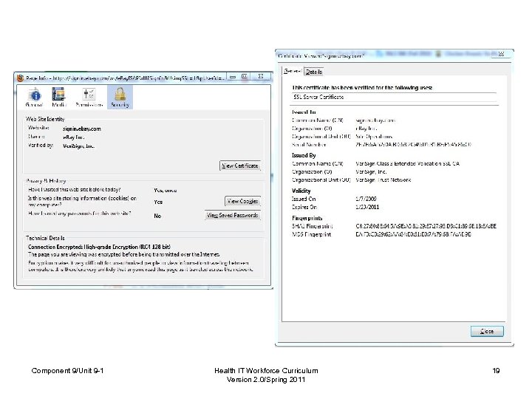The image size is (532, 399).
Task: Click the Issued To Common Name value
Action: pyautogui.click(x=375, y=120)
